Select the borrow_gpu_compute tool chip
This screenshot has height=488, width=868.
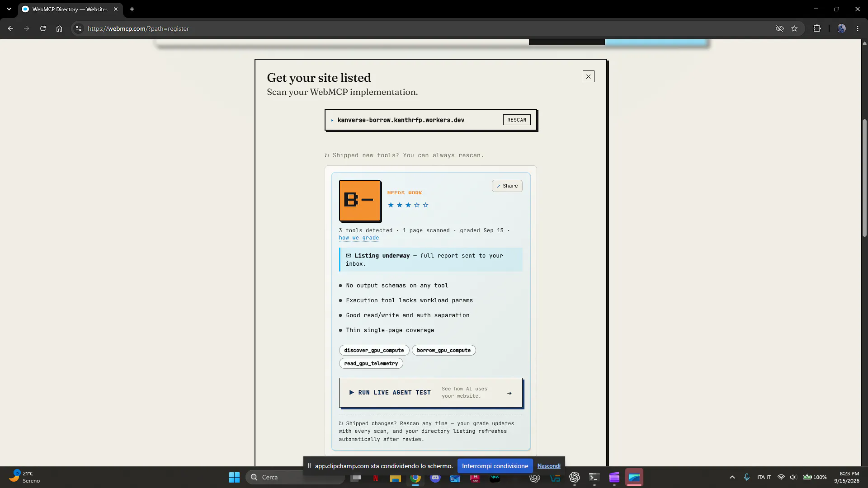pos(443,350)
